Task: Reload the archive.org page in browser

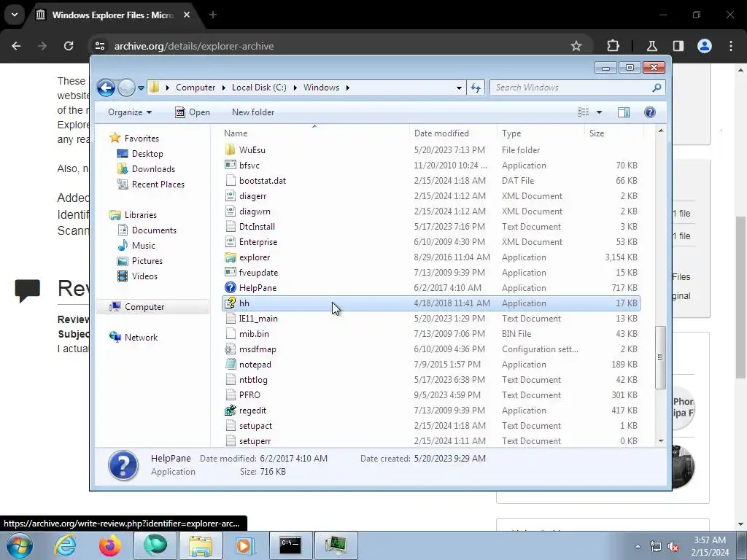Action: coord(69,46)
